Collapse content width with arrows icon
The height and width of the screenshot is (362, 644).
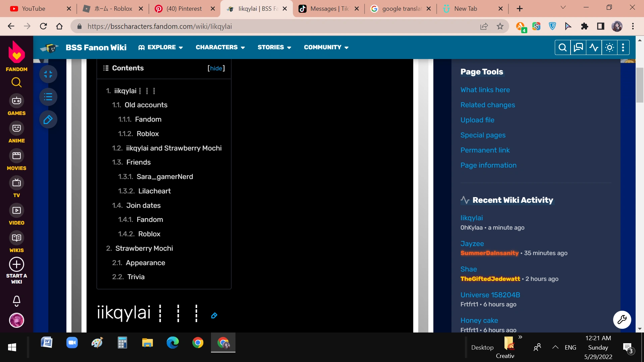pyautogui.click(x=48, y=74)
